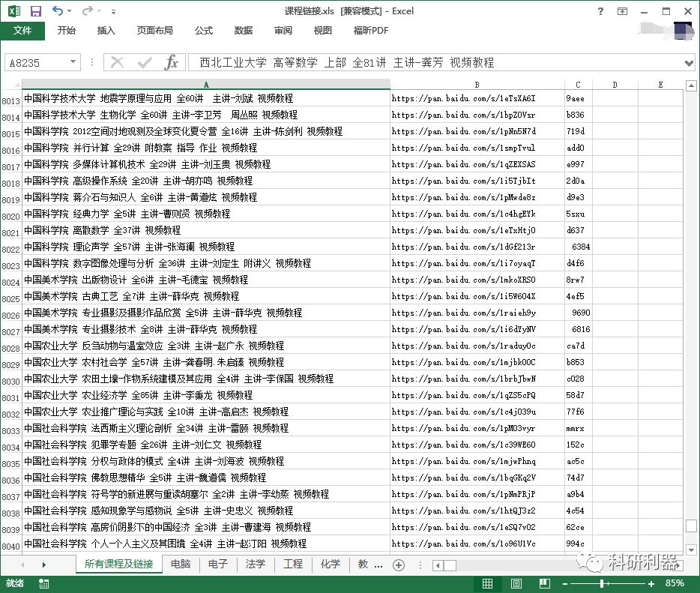This screenshot has height=593, width=700.
Task: Click the Insert Function fx icon
Action: (x=172, y=62)
